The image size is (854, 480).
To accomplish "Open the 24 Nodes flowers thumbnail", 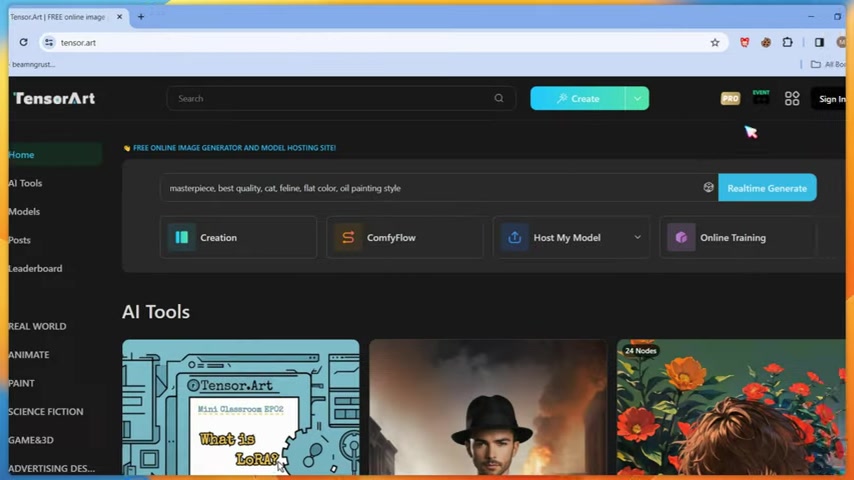I will point(731,407).
